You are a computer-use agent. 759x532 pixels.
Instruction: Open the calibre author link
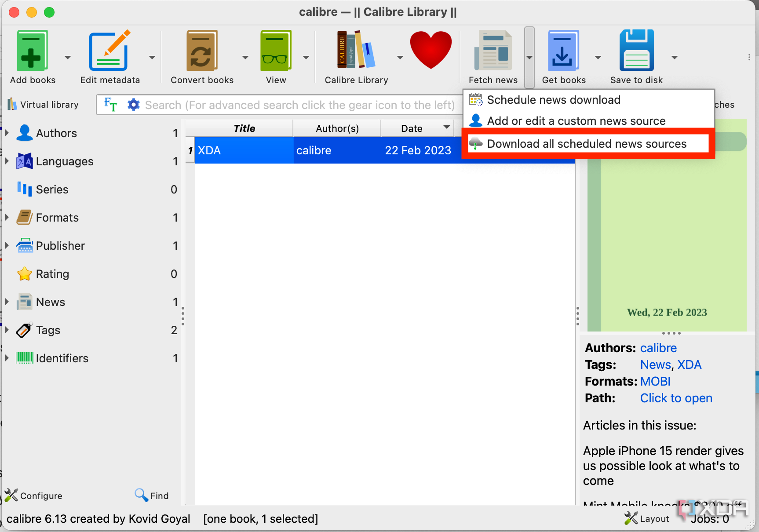[x=658, y=348]
